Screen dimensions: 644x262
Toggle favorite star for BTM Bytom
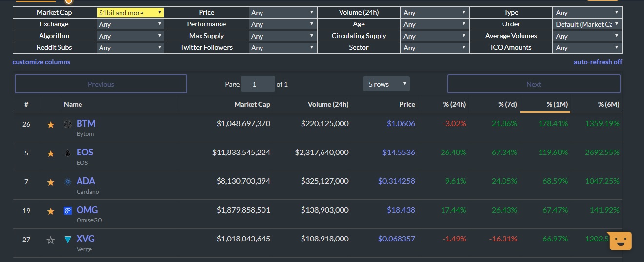[x=50, y=125]
